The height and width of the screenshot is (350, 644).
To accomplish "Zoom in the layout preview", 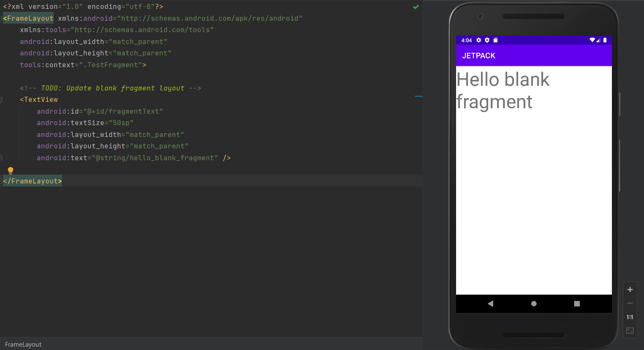I will click(x=630, y=290).
